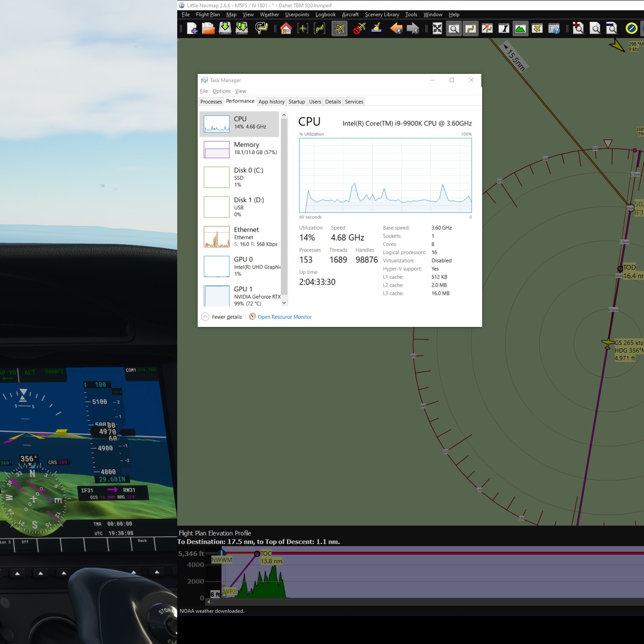Select the Ethernet performance graph thumbnail
This screenshot has width=644, height=644.
217,237
